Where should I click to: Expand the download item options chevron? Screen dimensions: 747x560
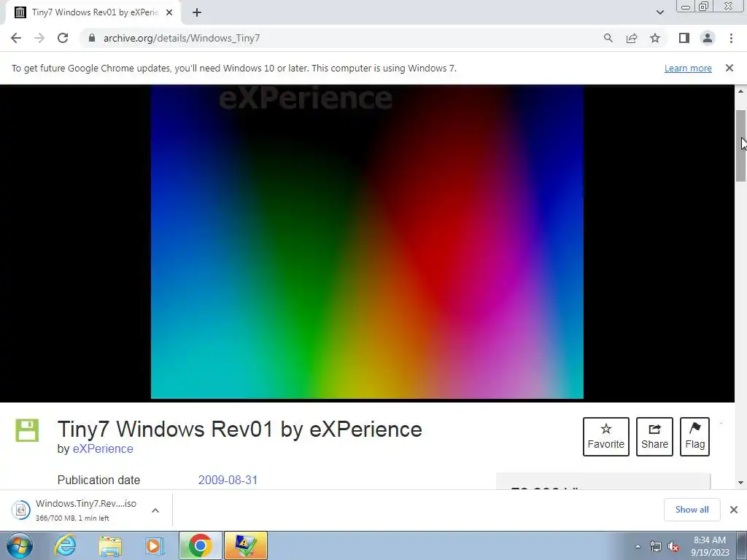coord(155,510)
